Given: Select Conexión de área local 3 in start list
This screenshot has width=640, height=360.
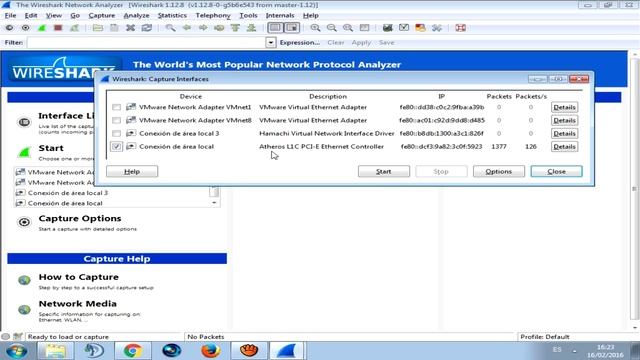Looking at the screenshot, I should click(x=68, y=193).
